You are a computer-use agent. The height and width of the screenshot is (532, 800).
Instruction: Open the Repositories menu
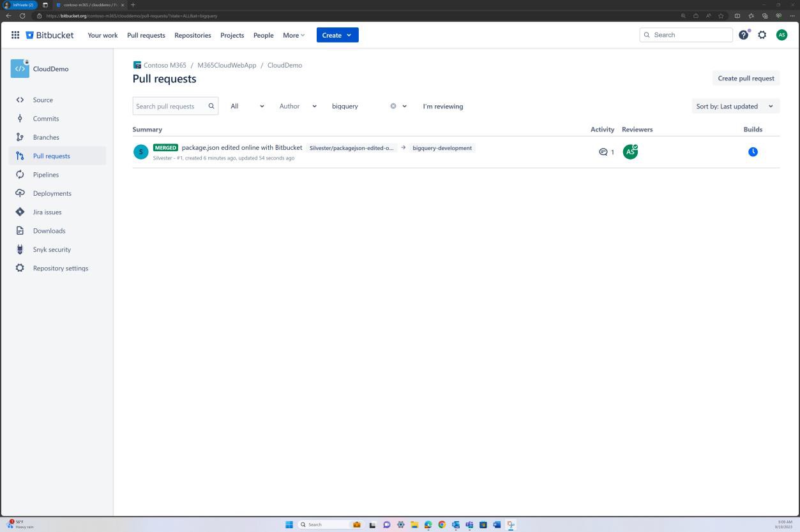[x=192, y=35]
